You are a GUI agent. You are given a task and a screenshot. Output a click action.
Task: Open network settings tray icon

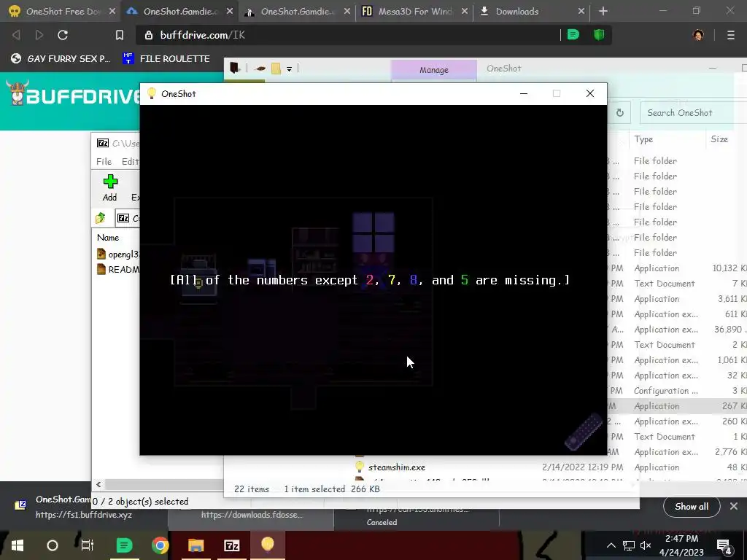coord(629,545)
